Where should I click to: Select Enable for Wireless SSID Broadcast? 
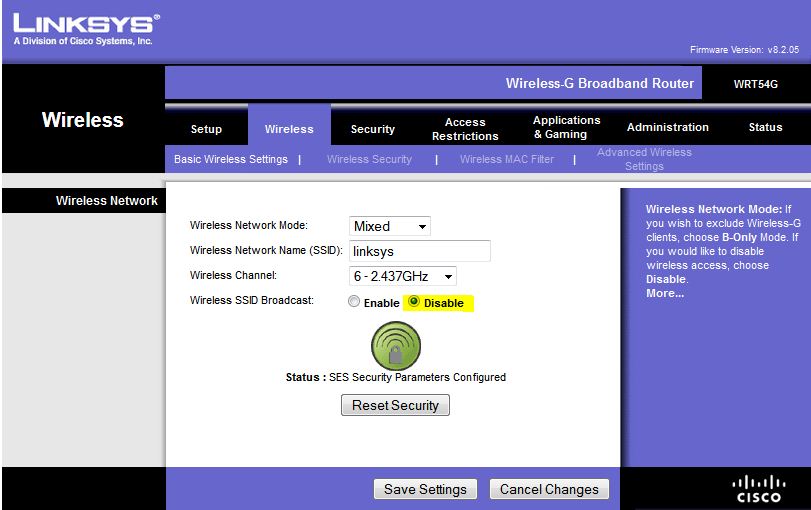pyautogui.click(x=354, y=302)
